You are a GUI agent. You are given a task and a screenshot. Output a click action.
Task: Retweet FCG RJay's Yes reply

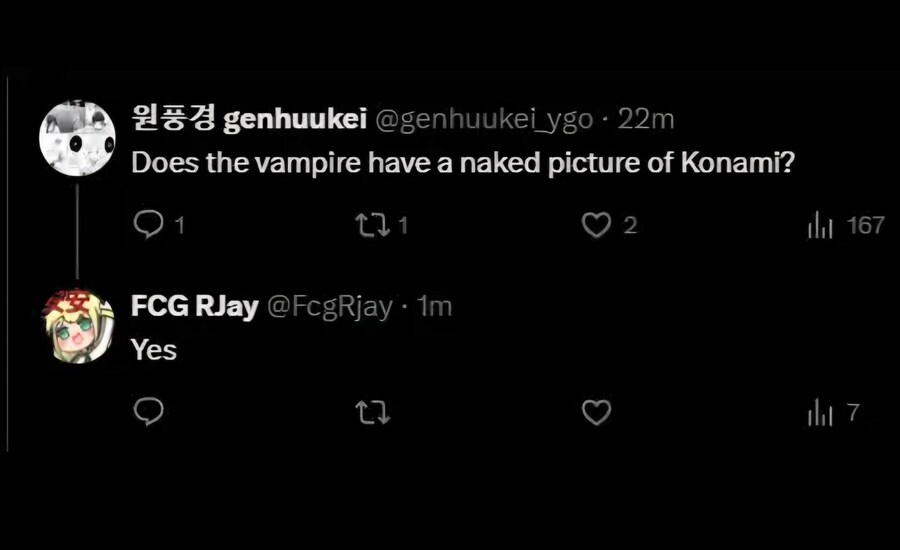[373, 413]
